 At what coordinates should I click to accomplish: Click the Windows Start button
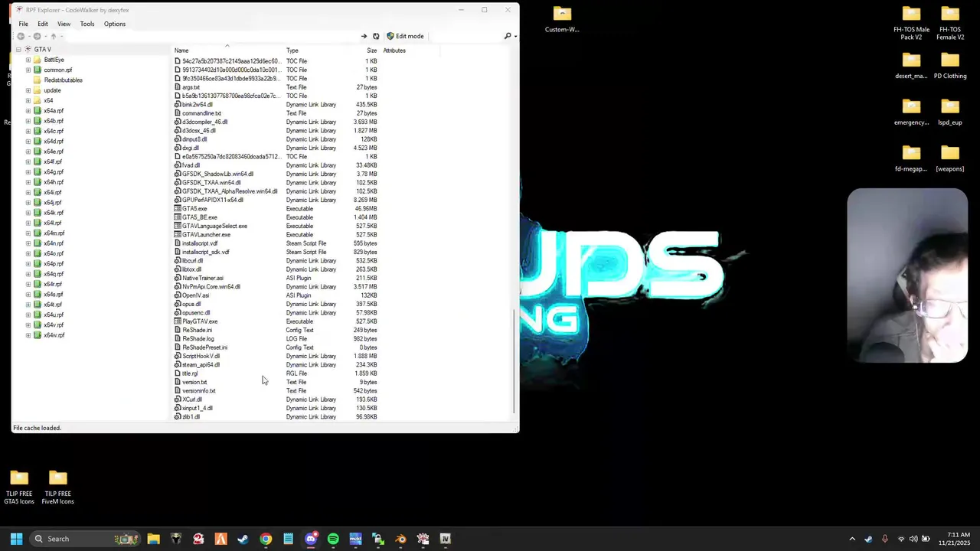coord(16,539)
